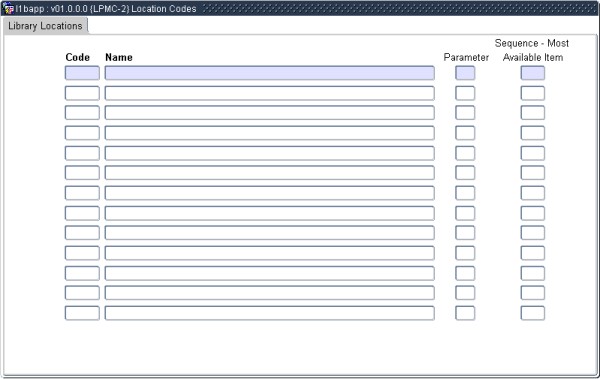Screen dimensions: 600x379
Task: Select the eleventh row Parameter field
Action: pos(465,273)
